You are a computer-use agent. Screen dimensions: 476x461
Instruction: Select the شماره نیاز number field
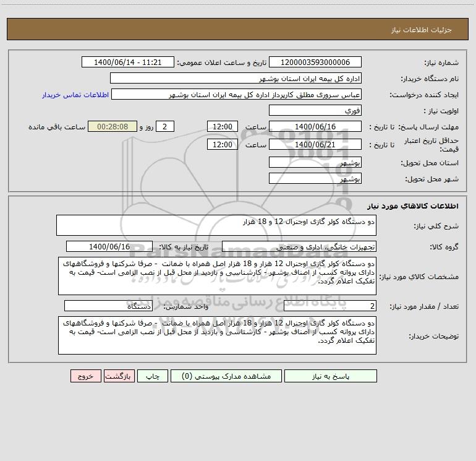click(x=315, y=62)
